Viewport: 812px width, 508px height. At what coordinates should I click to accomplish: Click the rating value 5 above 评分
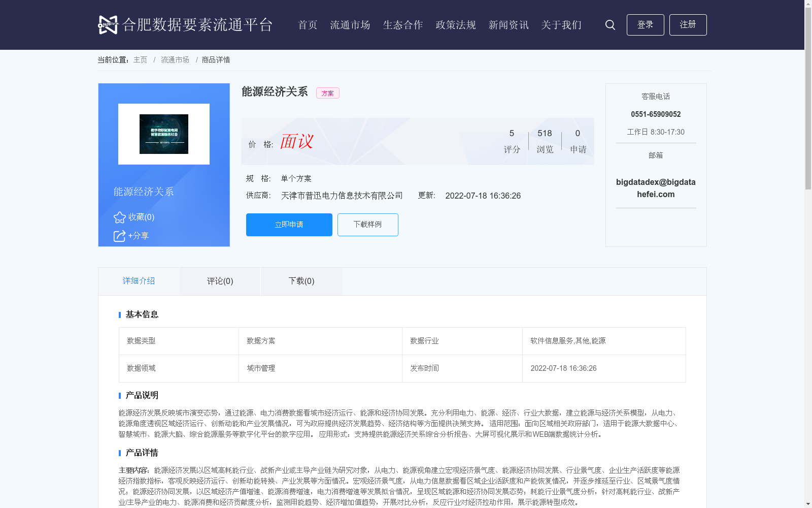(512, 133)
